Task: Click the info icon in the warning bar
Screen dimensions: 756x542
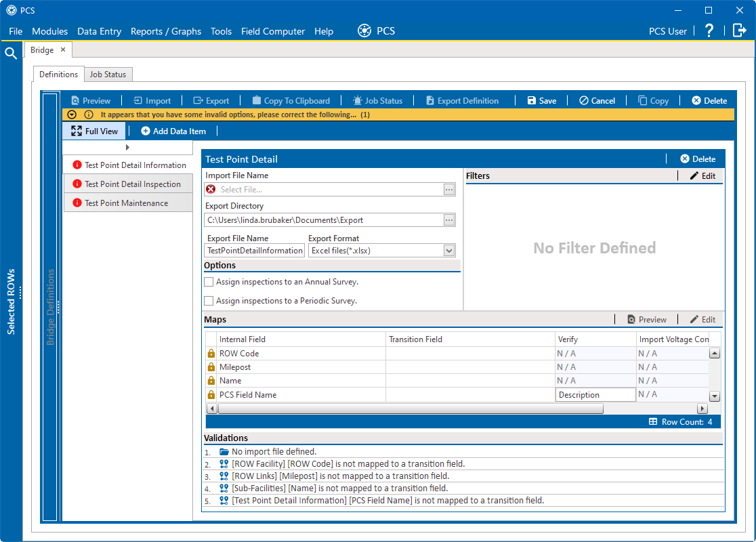Action: point(89,114)
